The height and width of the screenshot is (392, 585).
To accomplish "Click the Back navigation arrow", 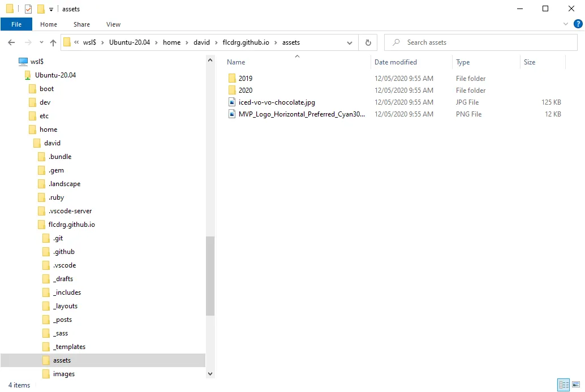I will (11, 42).
